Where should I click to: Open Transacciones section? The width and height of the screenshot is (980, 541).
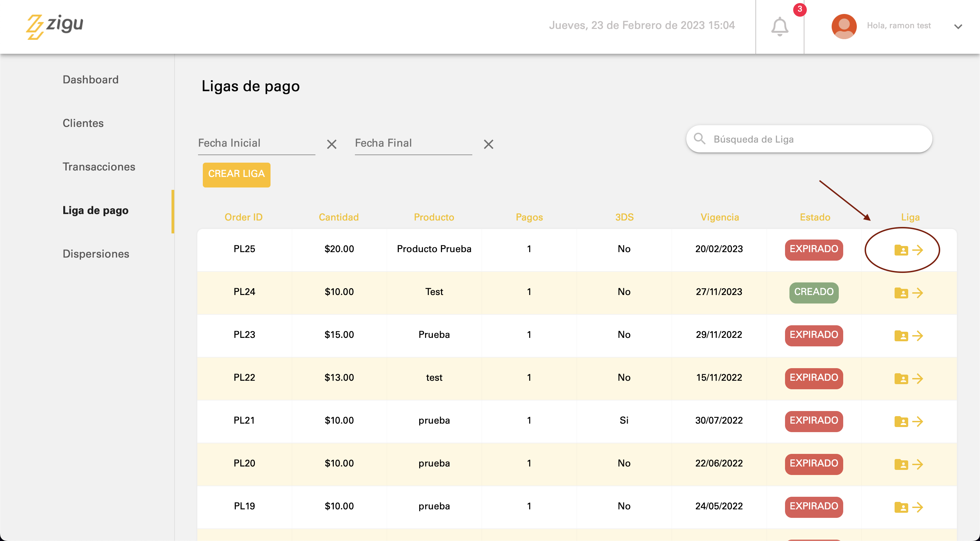click(x=99, y=167)
